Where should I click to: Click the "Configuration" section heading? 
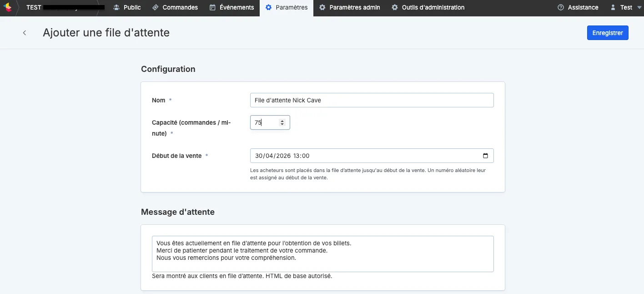coord(168,69)
